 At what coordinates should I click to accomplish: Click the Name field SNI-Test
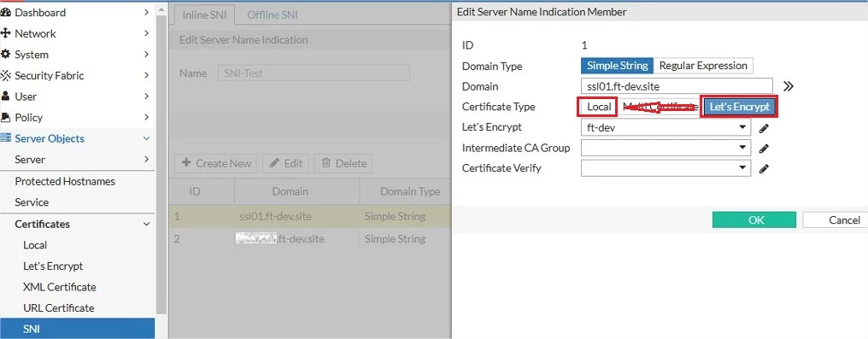(313, 73)
